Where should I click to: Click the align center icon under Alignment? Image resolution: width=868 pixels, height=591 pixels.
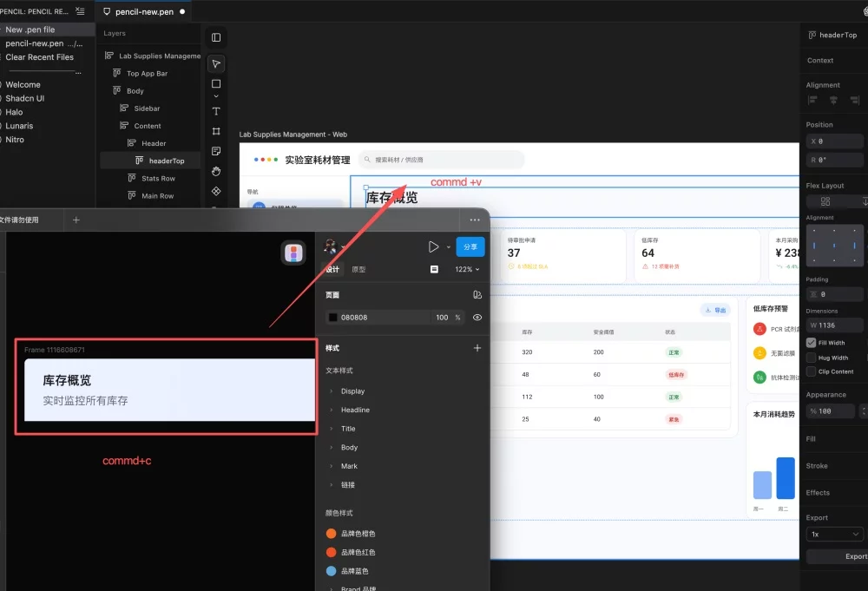[833, 100]
